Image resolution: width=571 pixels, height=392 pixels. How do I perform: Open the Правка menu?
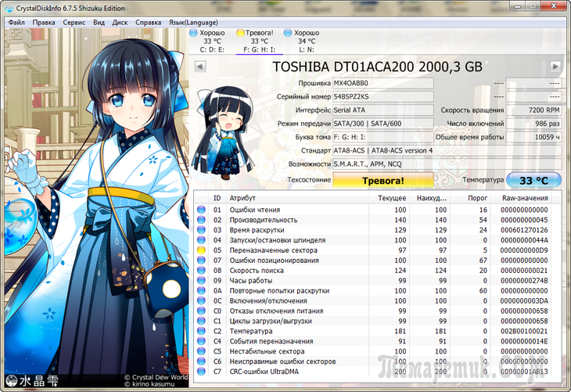(x=44, y=23)
